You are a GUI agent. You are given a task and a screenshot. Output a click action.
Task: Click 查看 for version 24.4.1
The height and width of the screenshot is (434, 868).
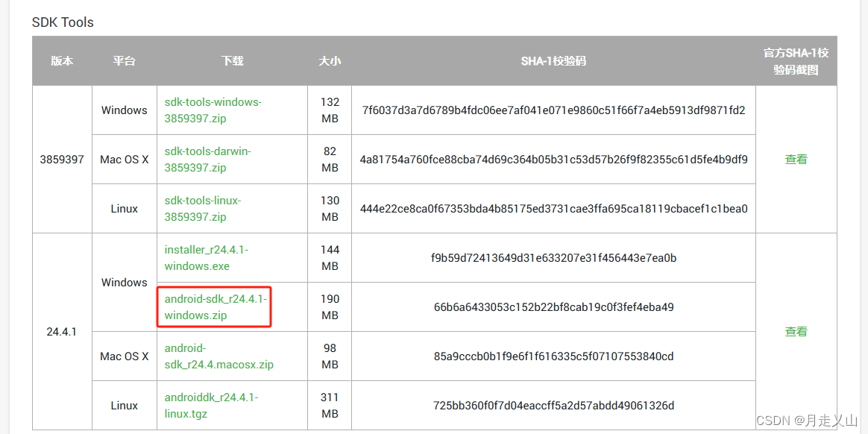click(x=796, y=332)
